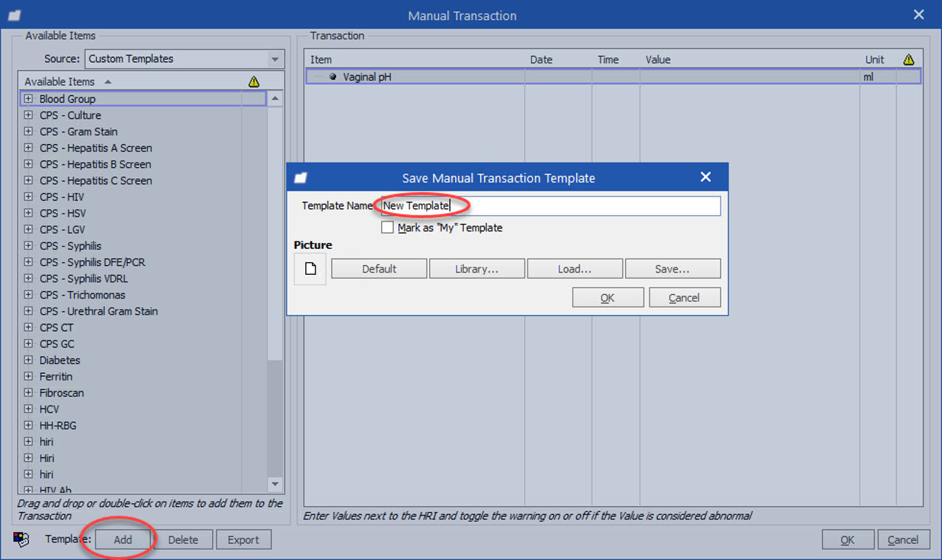Click Save... picture button

point(672,269)
